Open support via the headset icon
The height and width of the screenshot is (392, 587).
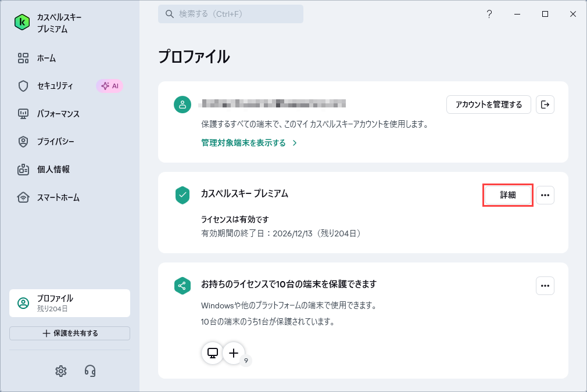[90, 371]
